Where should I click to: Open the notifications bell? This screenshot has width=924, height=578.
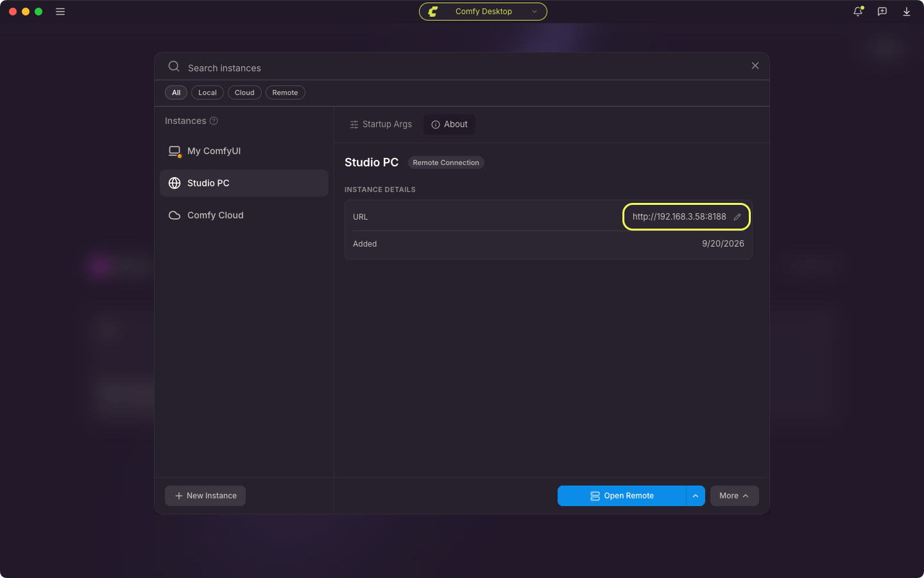tap(858, 12)
